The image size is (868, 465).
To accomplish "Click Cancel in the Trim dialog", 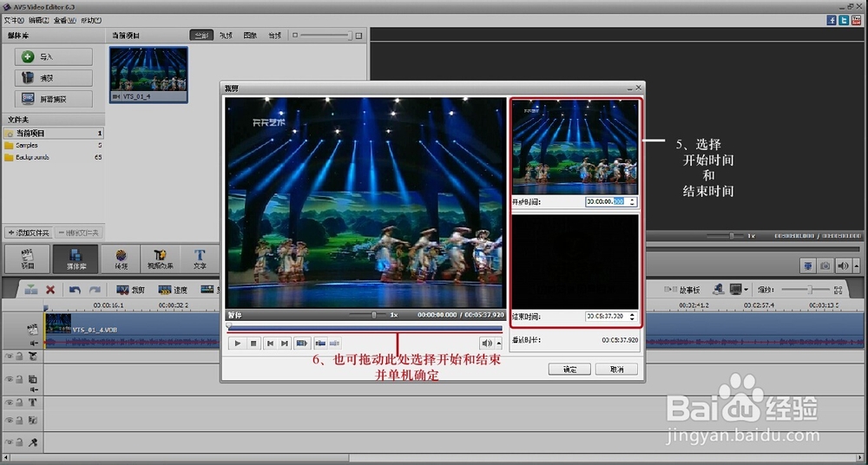I will (x=616, y=370).
